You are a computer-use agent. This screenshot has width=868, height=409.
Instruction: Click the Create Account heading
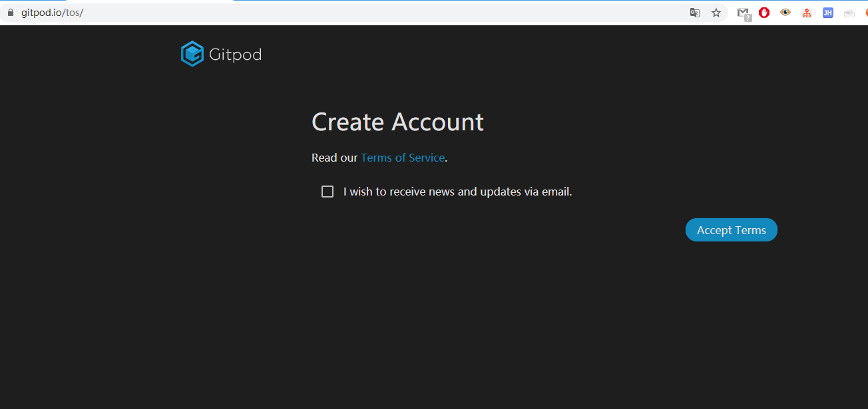coord(397,122)
